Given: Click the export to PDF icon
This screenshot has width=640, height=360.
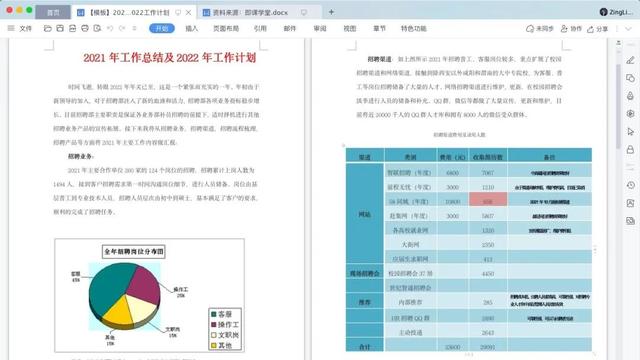Looking at the screenshot, I should pyautogui.click(x=72, y=29).
